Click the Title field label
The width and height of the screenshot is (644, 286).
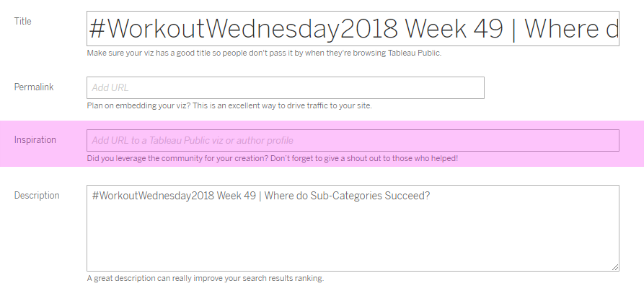click(x=22, y=22)
